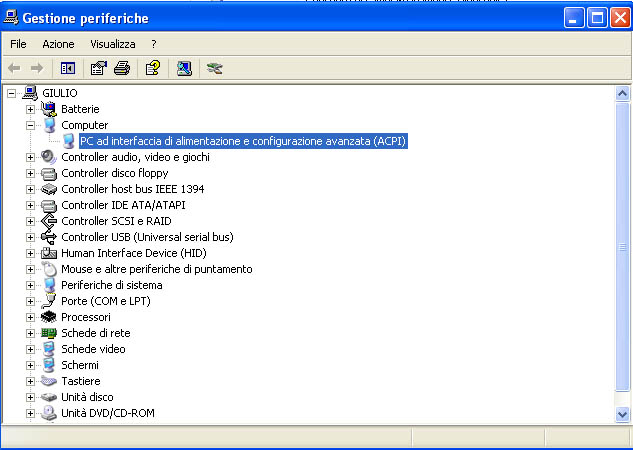Click the Computer category monitor icon
Screen dimensions: 633x450
pyautogui.click(x=49, y=125)
